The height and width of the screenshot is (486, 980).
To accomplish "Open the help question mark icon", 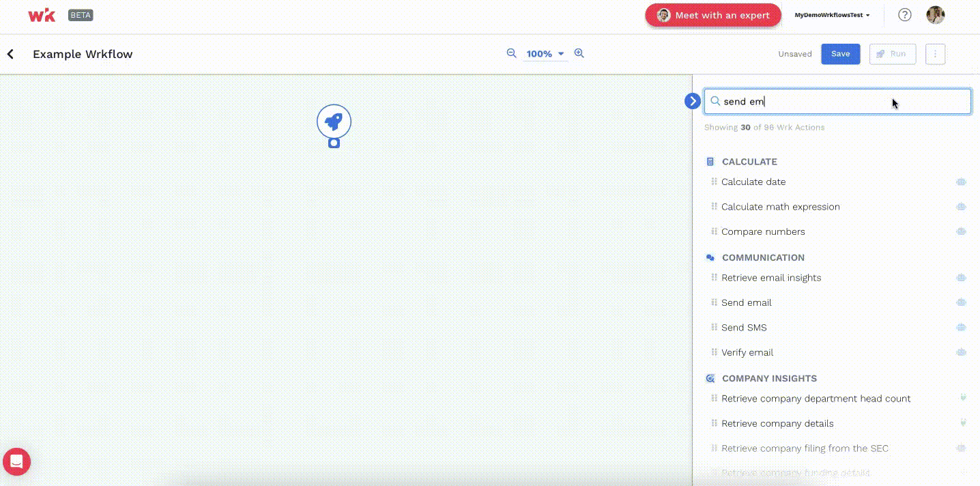I will pyautogui.click(x=905, y=15).
